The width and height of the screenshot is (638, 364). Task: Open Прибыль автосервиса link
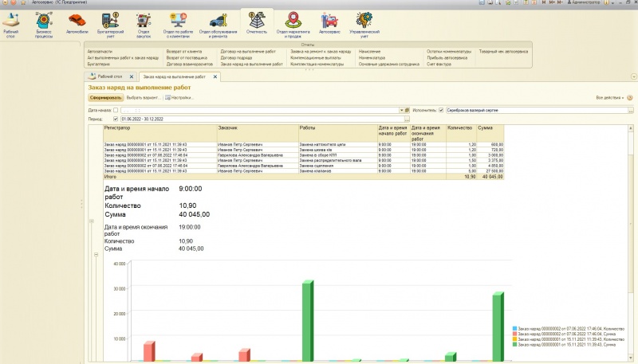point(447,57)
